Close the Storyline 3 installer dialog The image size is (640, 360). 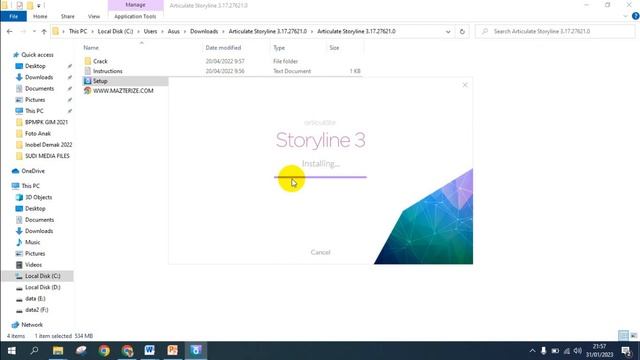[x=464, y=85]
